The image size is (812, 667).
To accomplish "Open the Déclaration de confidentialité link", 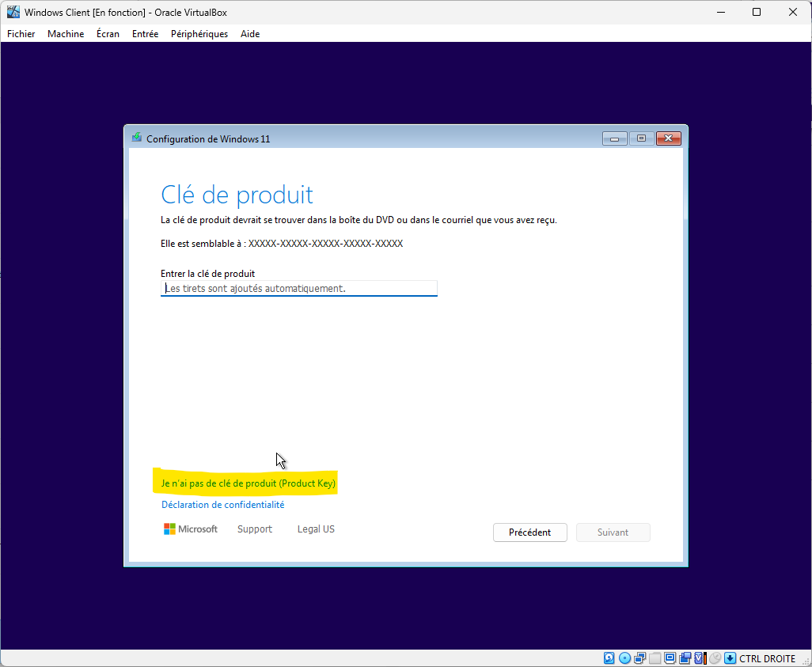I will pyautogui.click(x=222, y=504).
